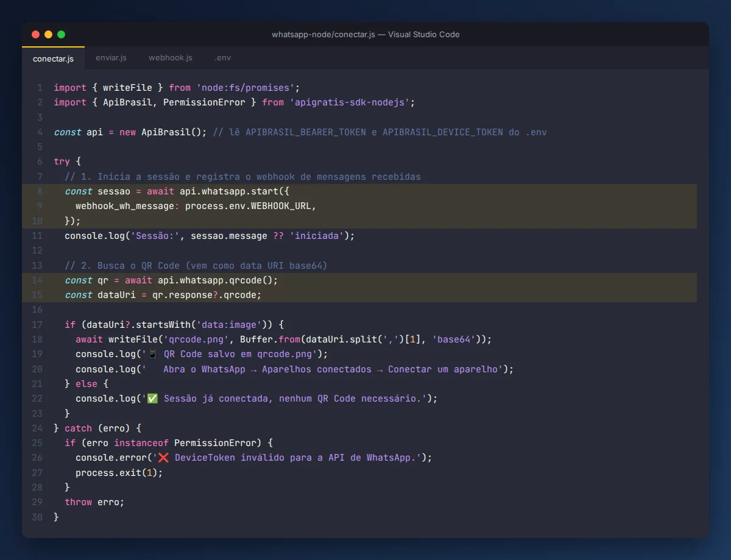This screenshot has width=731, height=560.
Task: Click line number 8 in the gutter
Action: (x=40, y=191)
